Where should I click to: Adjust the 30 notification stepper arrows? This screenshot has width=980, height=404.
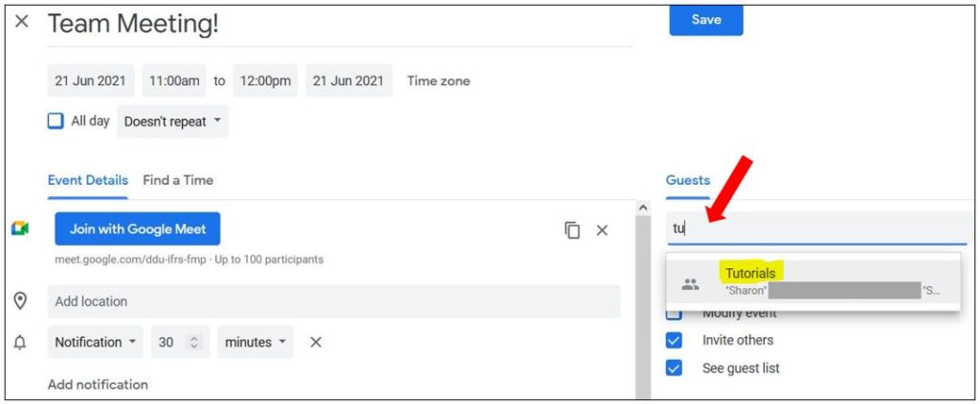click(x=194, y=342)
